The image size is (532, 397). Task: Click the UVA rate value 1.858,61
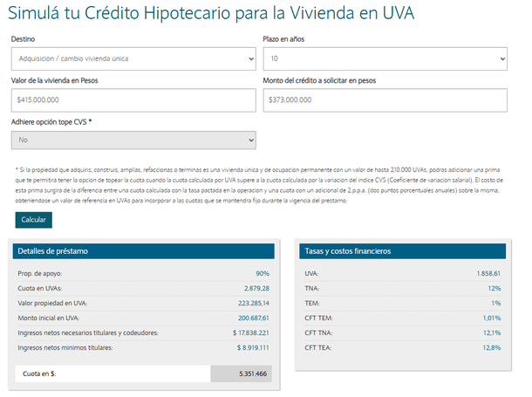click(x=488, y=273)
